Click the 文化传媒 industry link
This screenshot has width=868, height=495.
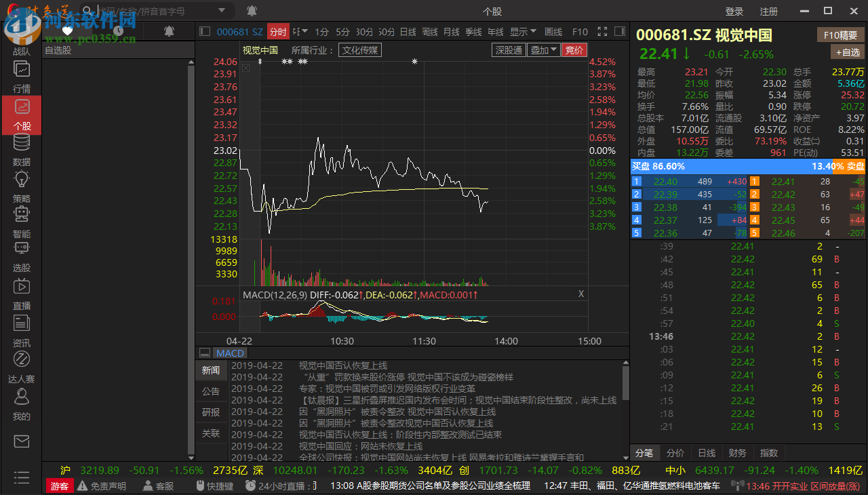pos(361,49)
